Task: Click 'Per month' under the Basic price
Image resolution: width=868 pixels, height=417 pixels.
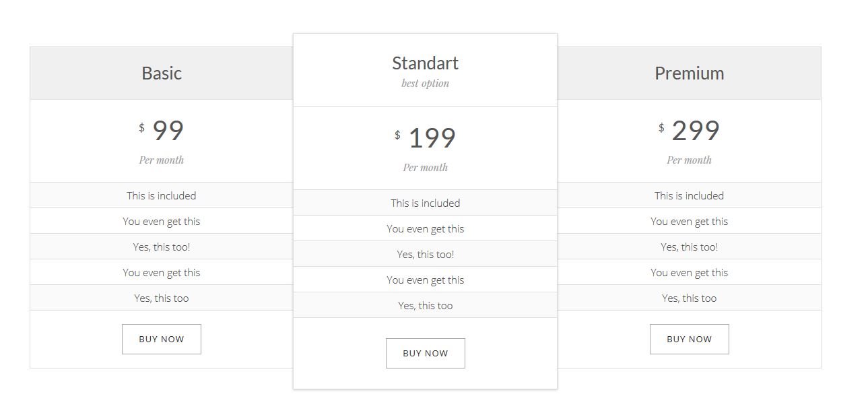Action: pyautogui.click(x=161, y=160)
